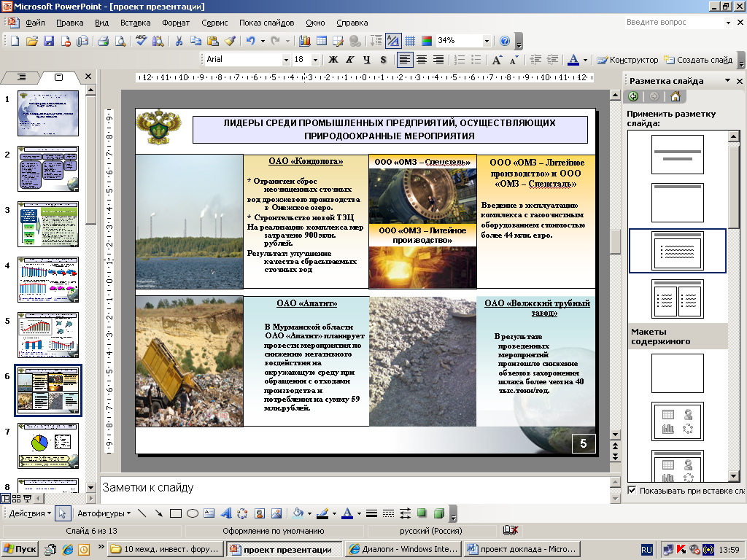
Task: Open the 34% zoom dropdown
Action: point(487,41)
